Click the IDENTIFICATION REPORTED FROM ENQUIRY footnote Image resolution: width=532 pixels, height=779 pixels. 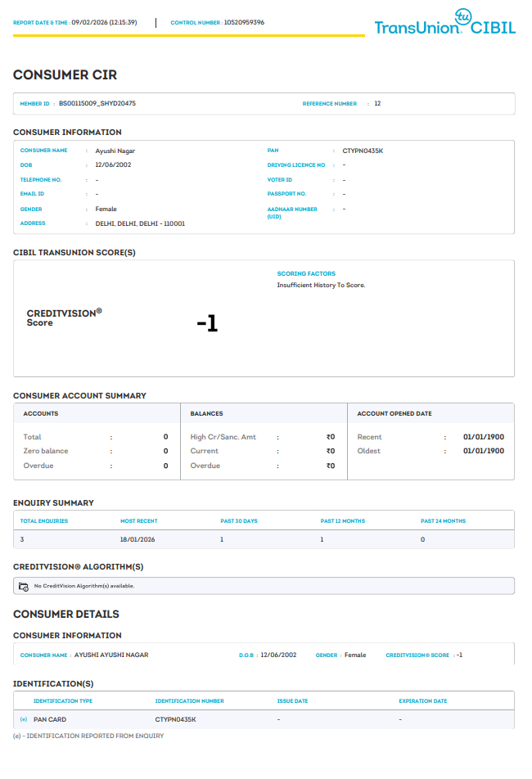(x=88, y=736)
